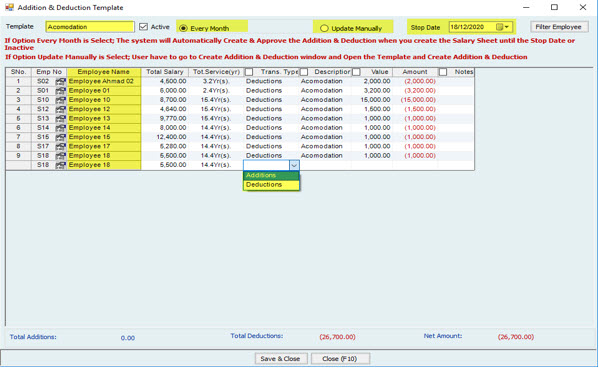
Task: Select Employee 10 name cell
Action: [104, 100]
